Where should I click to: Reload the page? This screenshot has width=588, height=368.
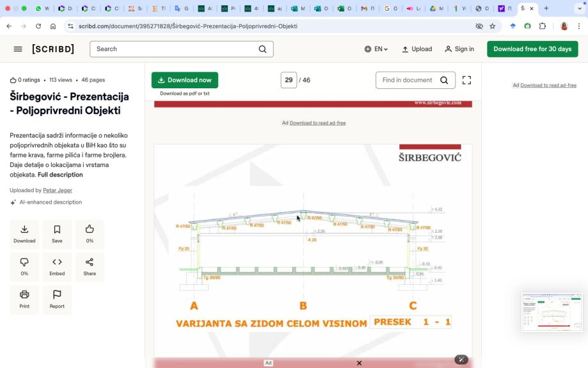(x=38, y=26)
